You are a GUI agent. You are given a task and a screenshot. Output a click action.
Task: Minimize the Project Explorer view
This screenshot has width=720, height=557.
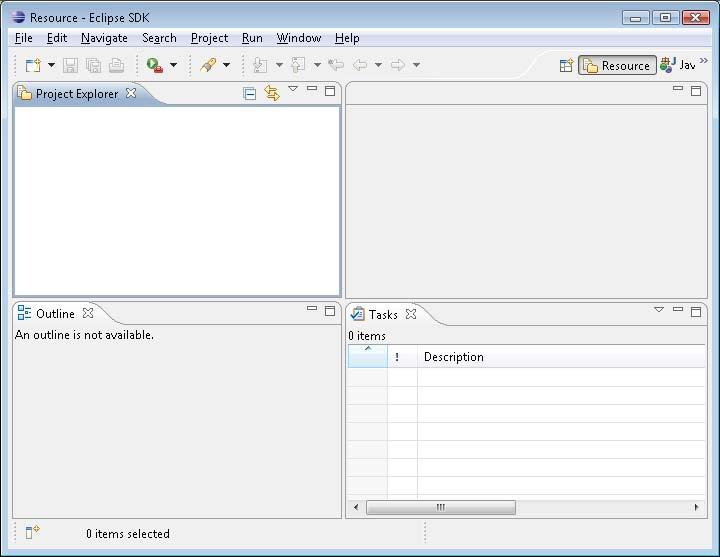[x=312, y=88]
